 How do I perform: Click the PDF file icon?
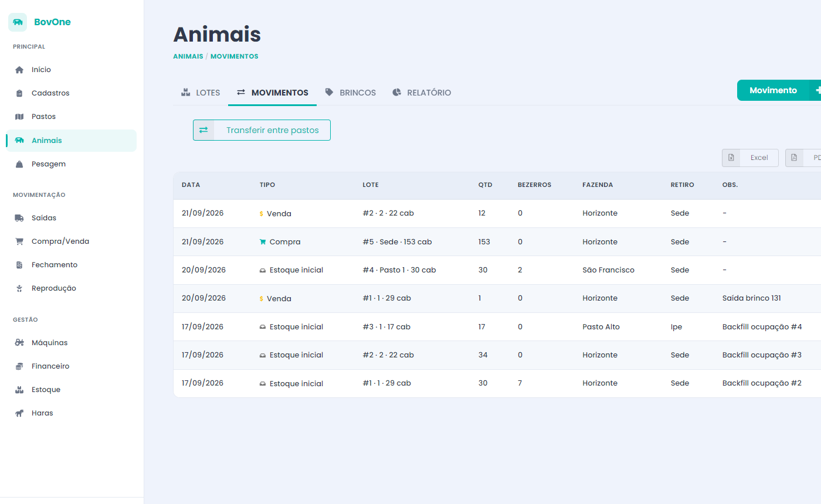[x=794, y=158]
